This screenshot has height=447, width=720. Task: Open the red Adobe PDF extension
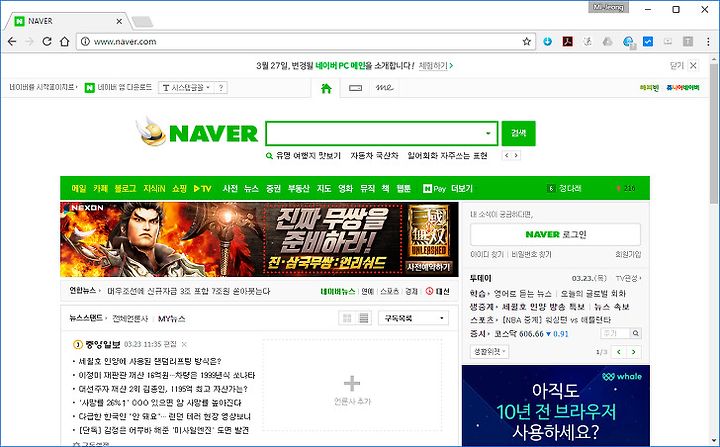(568, 41)
